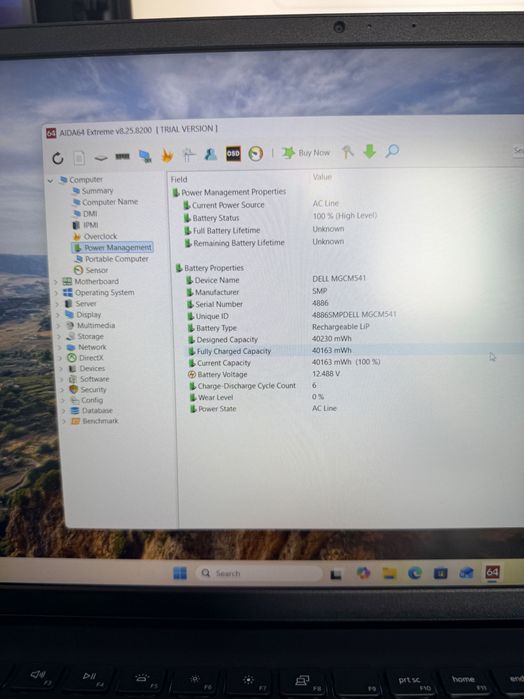
Task: Select the Overclock tree item
Action: 95,236
